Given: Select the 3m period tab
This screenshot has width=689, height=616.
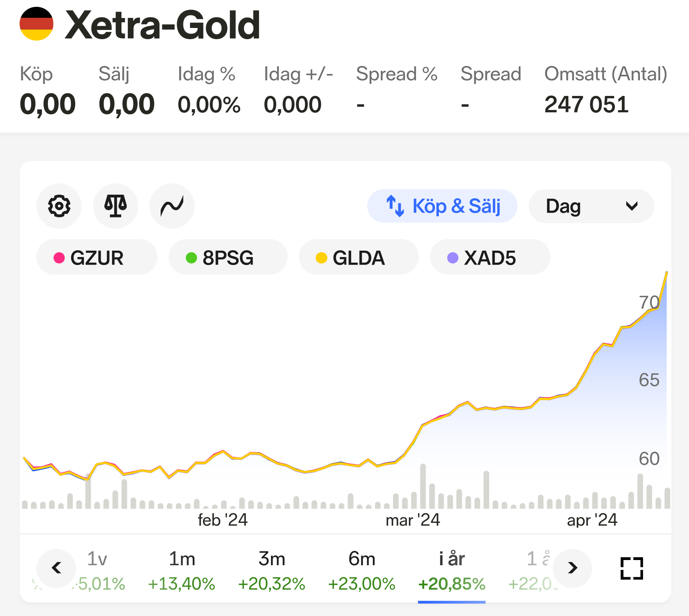Looking at the screenshot, I should (x=271, y=571).
